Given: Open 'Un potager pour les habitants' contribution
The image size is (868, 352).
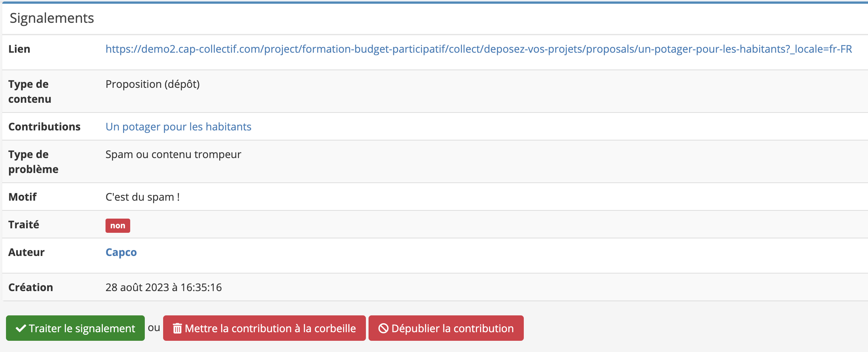Looking at the screenshot, I should click(178, 127).
